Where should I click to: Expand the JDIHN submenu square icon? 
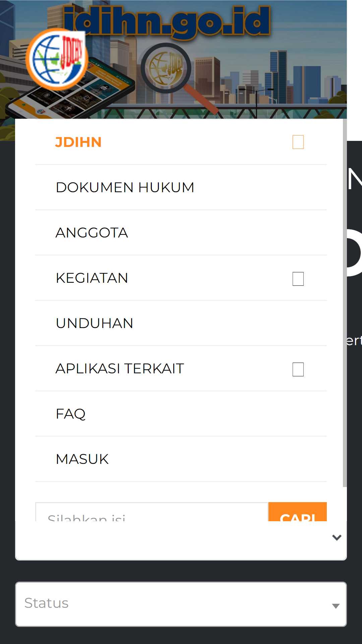(298, 142)
